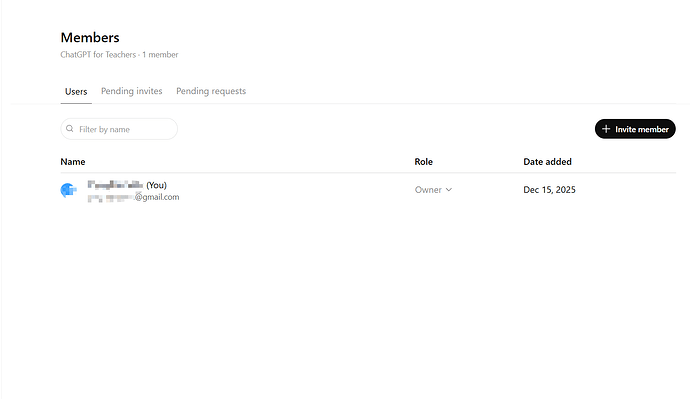Click the Dec 15, 2025 date cell
Viewport: 690px width, 399px height.
coord(549,190)
